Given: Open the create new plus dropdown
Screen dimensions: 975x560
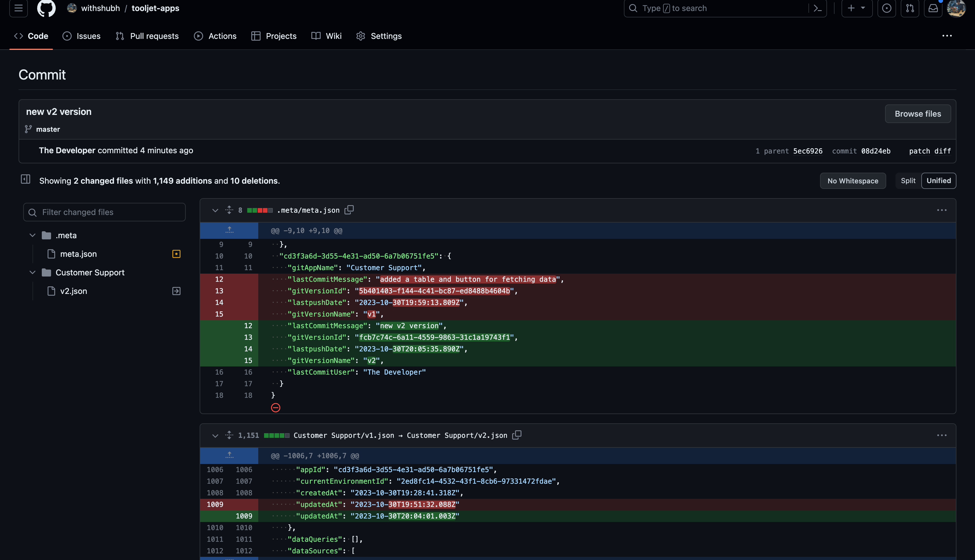Looking at the screenshot, I should pos(857,8).
